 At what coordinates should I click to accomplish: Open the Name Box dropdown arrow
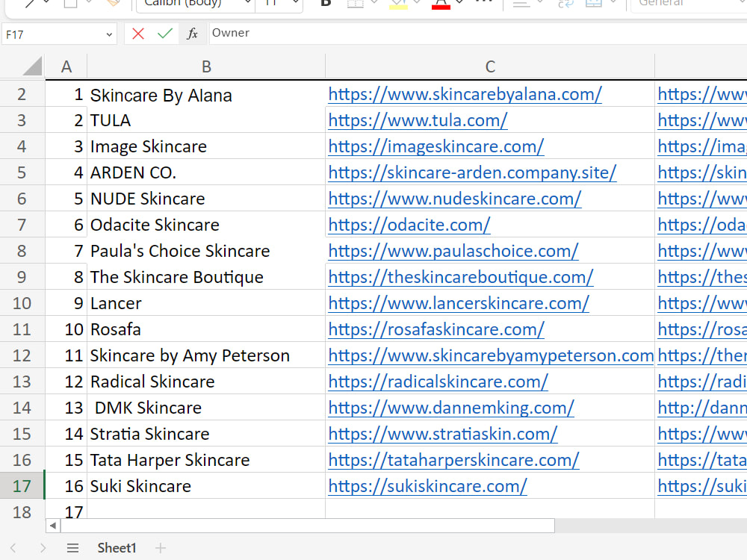(x=109, y=34)
